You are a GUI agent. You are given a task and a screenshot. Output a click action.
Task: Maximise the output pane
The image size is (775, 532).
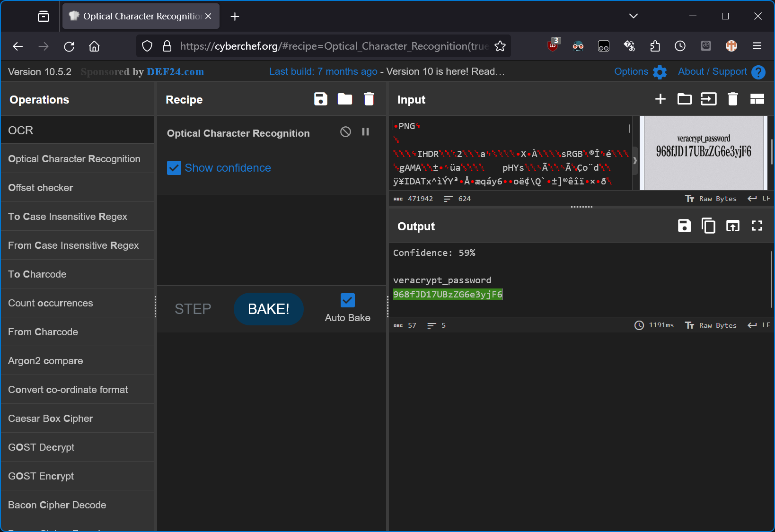pos(757,226)
